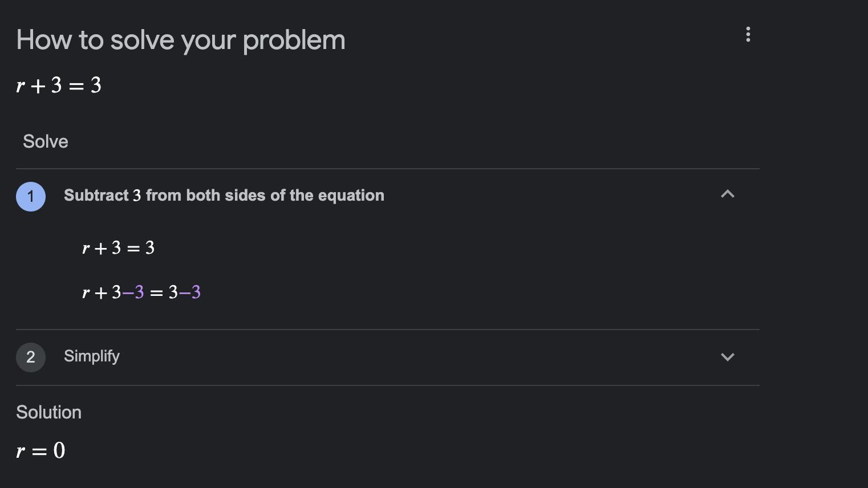Open the three-dot more options menu

748,35
